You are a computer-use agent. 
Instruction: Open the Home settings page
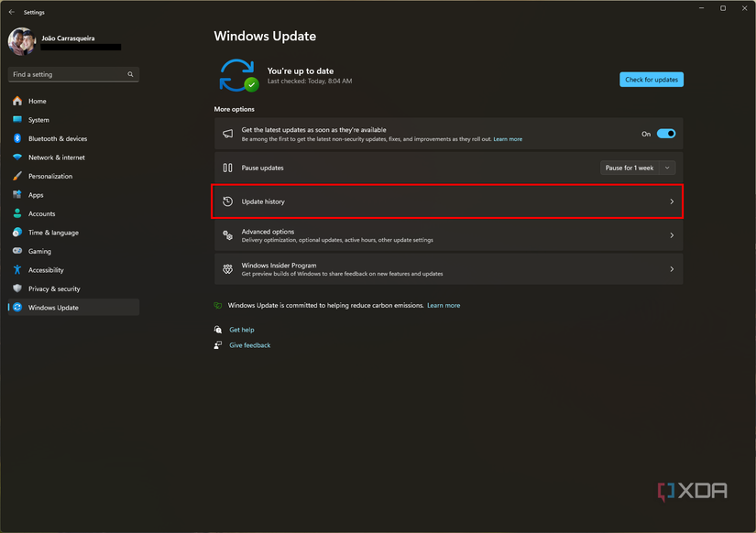click(x=73, y=101)
